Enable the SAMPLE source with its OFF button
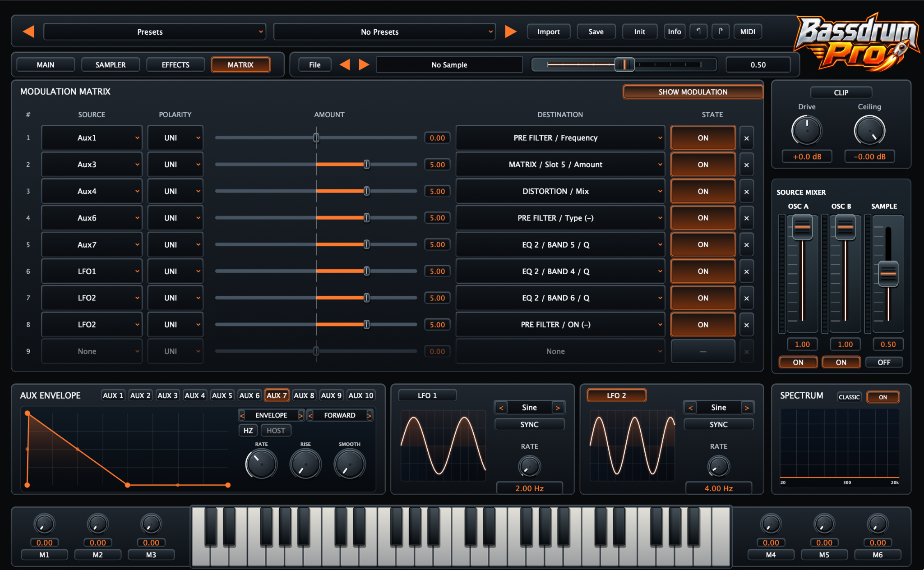 point(884,362)
